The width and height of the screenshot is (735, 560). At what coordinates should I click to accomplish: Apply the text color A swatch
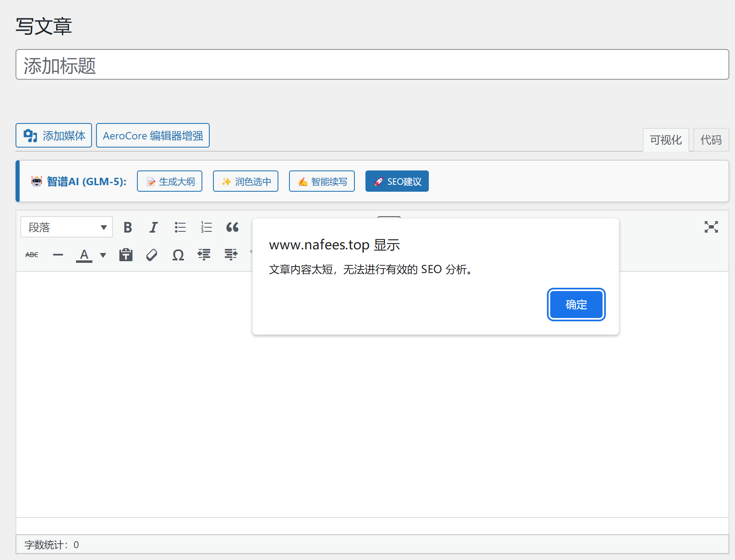pyautogui.click(x=84, y=255)
